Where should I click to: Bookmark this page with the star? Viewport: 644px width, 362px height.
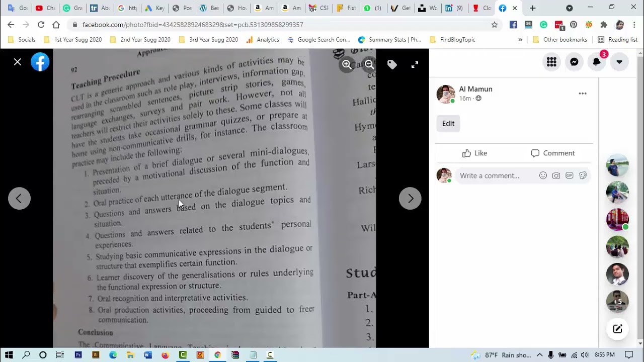tap(495, 25)
